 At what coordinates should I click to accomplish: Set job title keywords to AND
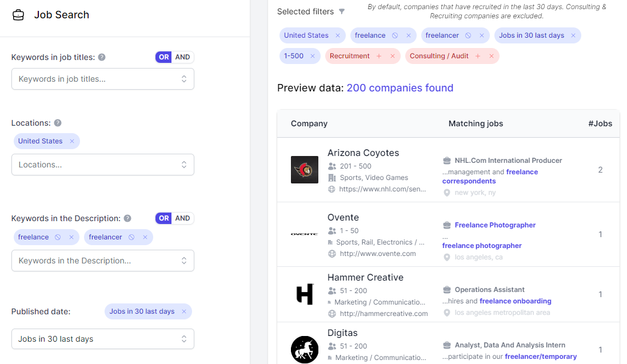click(x=183, y=57)
